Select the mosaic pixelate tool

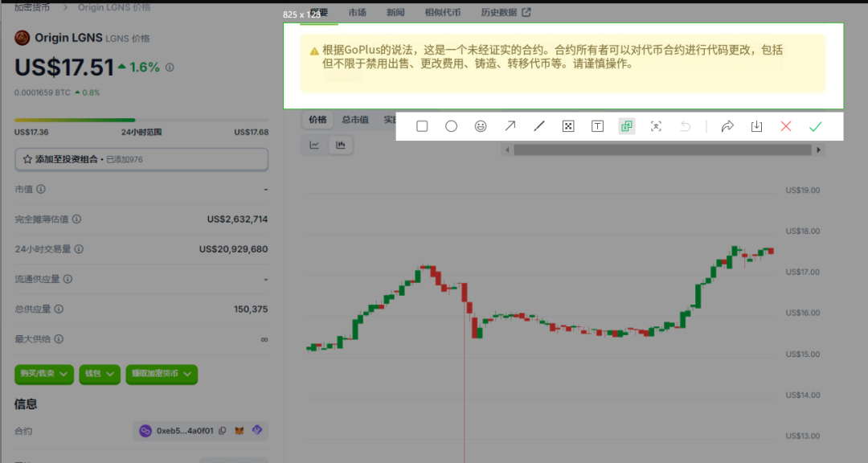568,126
